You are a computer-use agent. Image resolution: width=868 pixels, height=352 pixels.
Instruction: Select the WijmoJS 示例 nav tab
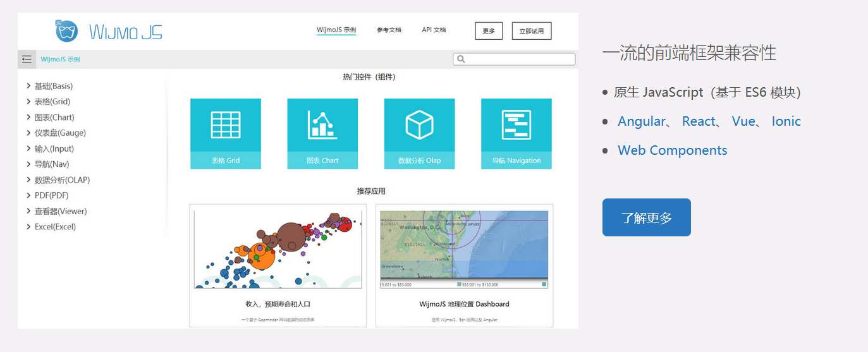(x=336, y=30)
